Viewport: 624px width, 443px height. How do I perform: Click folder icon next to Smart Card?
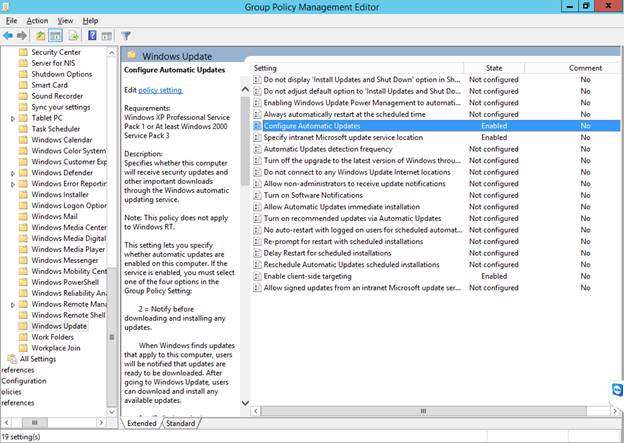(x=23, y=85)
